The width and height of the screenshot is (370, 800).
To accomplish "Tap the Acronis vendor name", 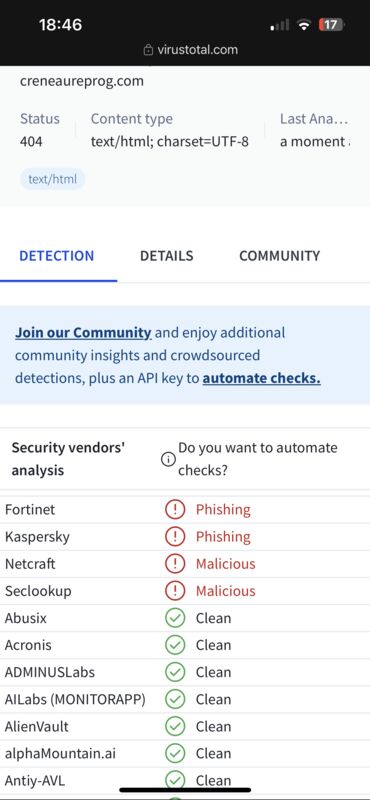I will point(28,645).
